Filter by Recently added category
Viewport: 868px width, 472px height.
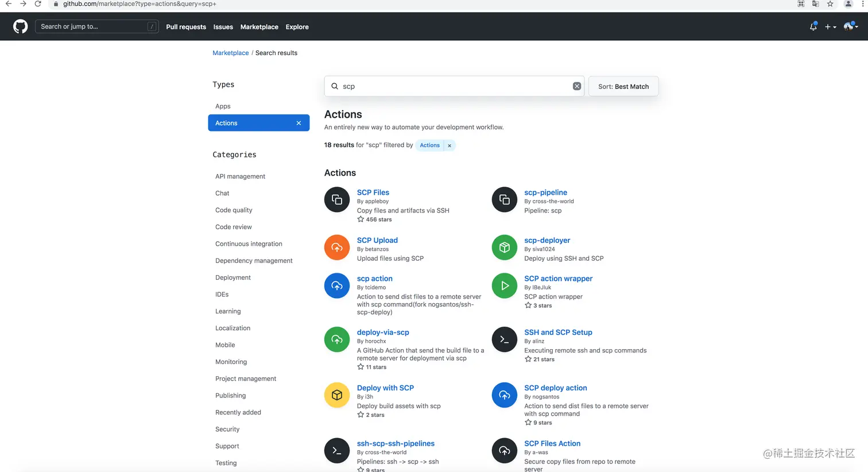(x=238, y=412)
